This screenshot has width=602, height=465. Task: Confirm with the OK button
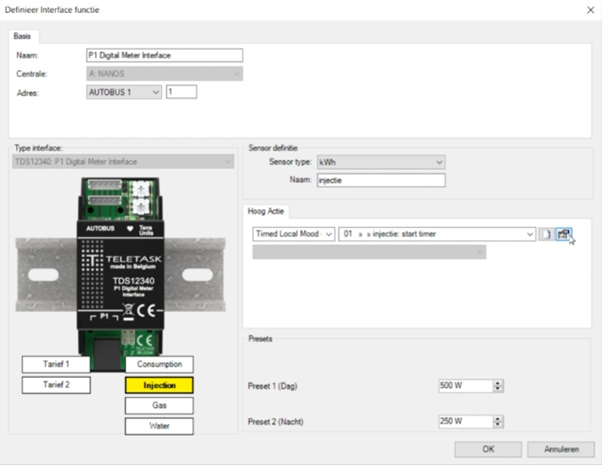488,449
